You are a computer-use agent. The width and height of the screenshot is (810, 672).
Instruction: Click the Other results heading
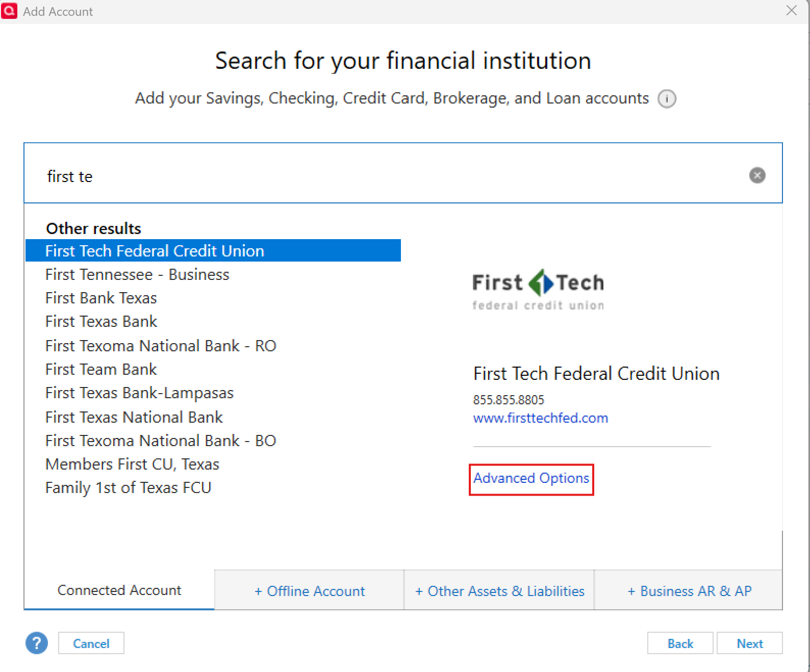[x=94, y=228]
